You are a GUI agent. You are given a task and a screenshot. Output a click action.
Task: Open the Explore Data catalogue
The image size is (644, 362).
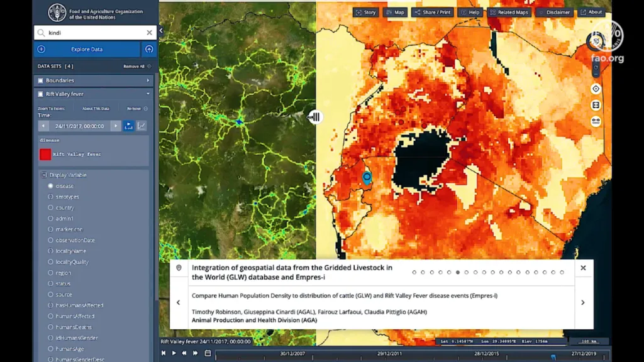click(87, 49)
